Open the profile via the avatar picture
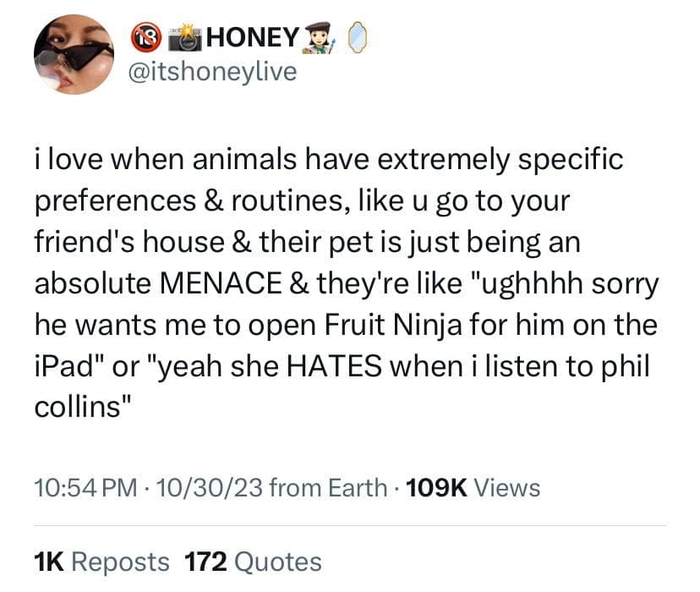This screenshot has height=592, width=700. coord(73,54)
